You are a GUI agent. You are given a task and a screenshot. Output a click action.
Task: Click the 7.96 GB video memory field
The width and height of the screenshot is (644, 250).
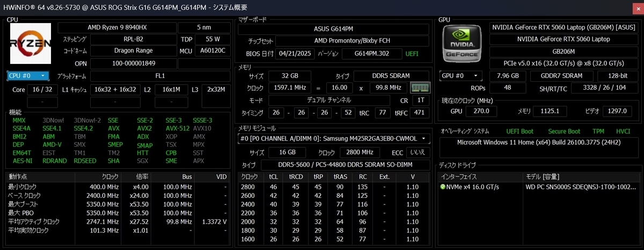[508, 76]
